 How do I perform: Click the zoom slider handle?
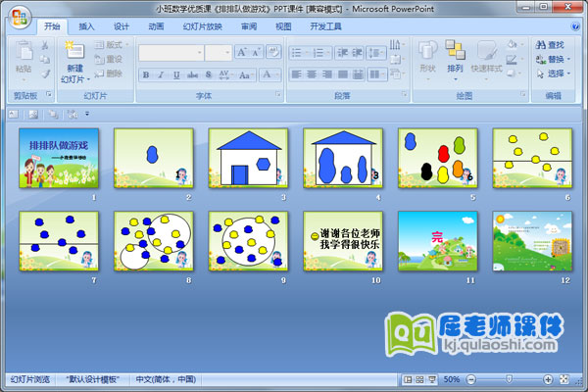click(510, 379)
